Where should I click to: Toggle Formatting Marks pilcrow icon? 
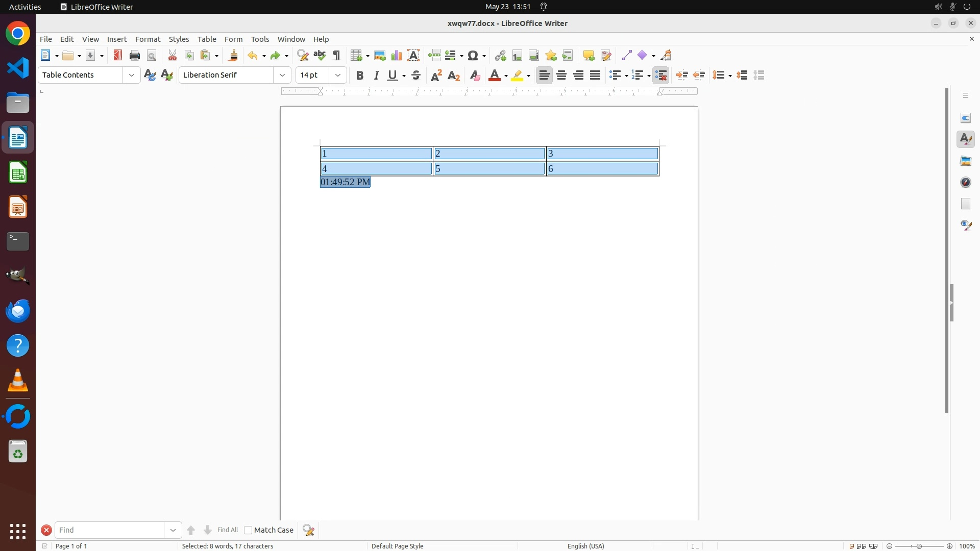pos(336,56)
